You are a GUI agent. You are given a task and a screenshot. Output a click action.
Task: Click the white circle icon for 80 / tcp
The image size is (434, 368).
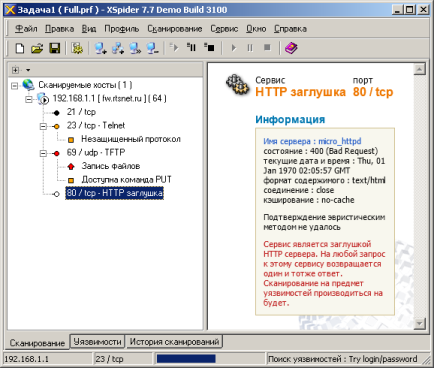tap(57, 194)
